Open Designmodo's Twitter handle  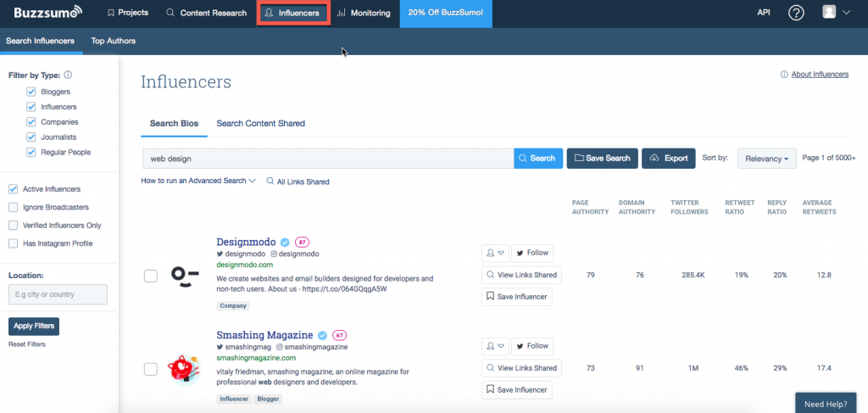241,254
